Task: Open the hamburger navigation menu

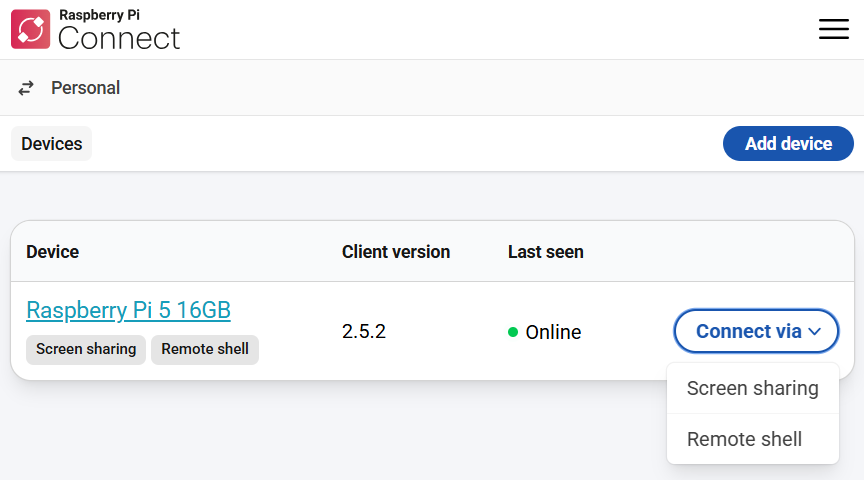Action: (x=833, y=29)
